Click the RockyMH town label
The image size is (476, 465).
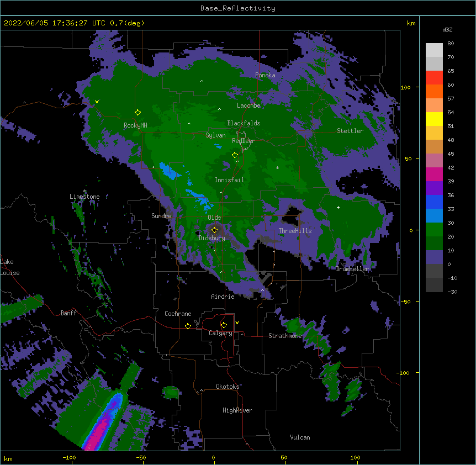135,125
